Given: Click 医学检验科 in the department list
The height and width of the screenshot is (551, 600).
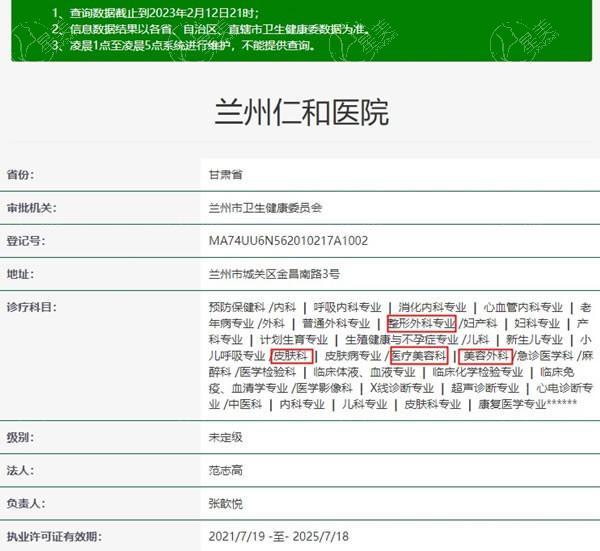Looking at the screenshot, I should click(x=268, y=372).
